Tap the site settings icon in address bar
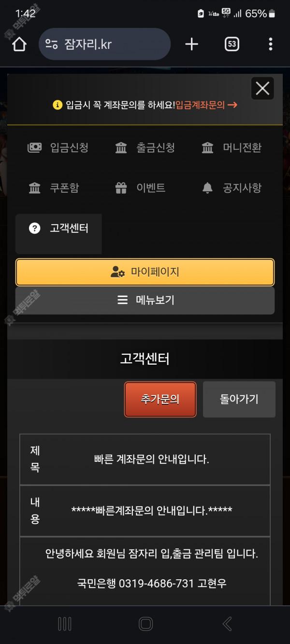 pyautogui.click(x=52, y=44)
